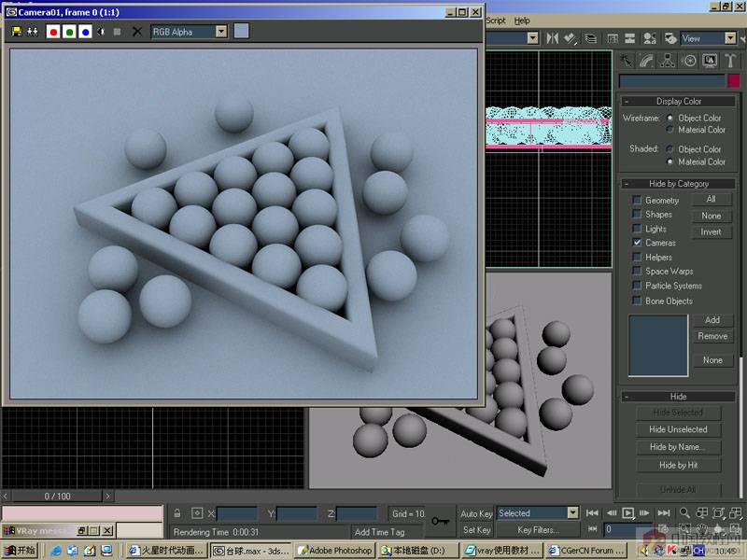The height and width of the screenshot is (560, 747).
Task: Collapse the Display Color rollout
Action: (x=679, y=102)
